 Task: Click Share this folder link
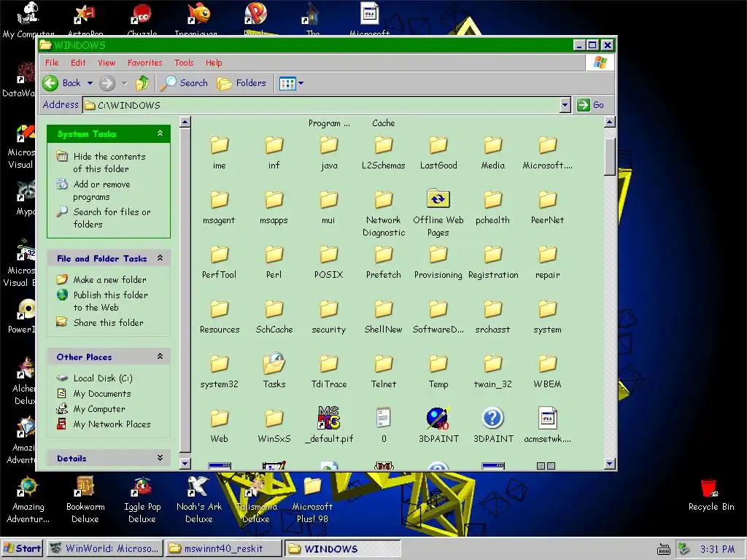click(x=108, y=322)
